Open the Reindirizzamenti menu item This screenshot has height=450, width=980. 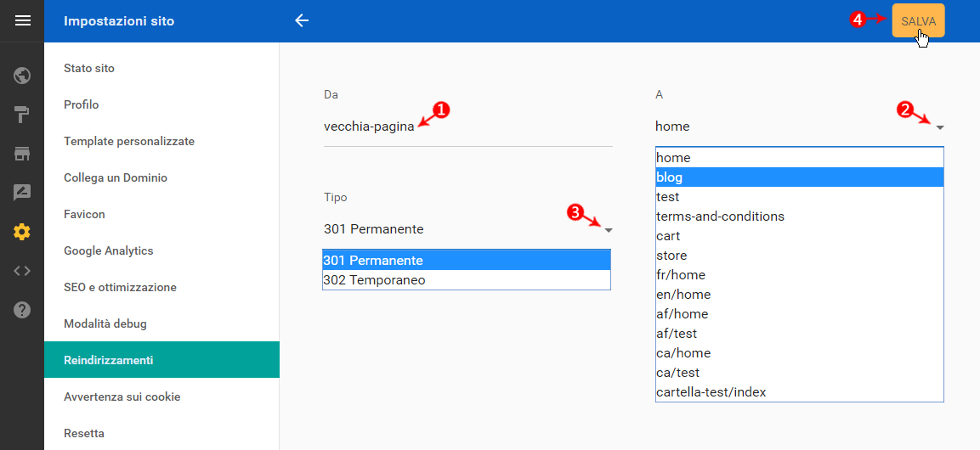[161, 360]
